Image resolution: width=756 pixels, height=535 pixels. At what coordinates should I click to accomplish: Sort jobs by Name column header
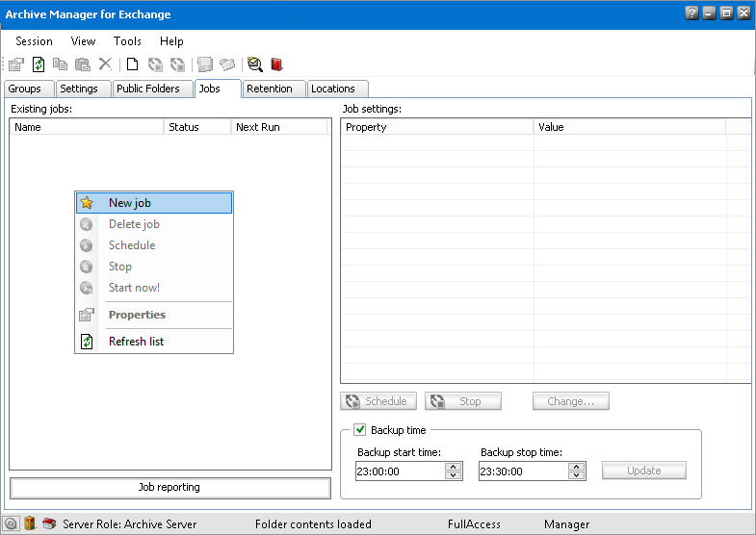(88, 127)
